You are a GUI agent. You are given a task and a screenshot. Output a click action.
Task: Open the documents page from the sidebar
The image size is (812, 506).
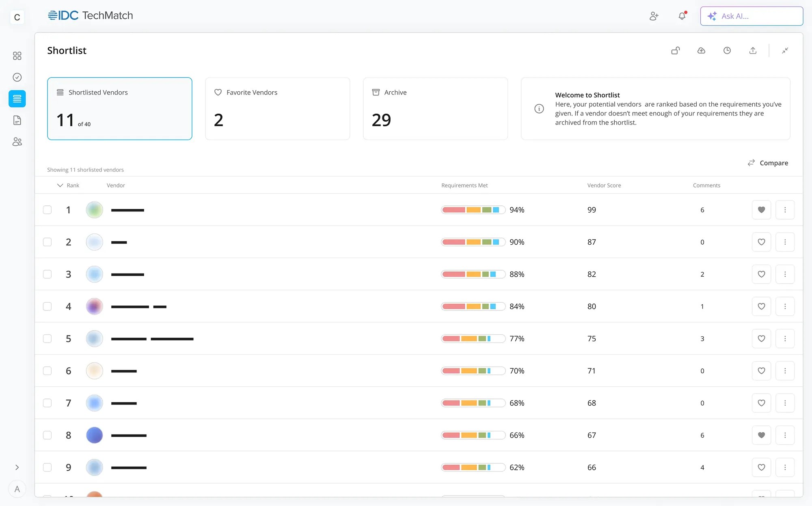coord(17,120)
